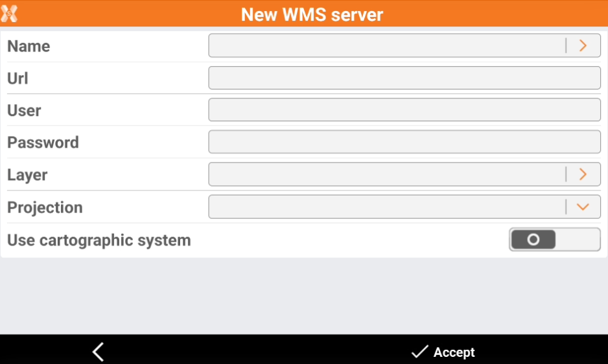This screenshot has height=364, width=608.
Task: Open the Projection combo box
Action: pos(386,207)
